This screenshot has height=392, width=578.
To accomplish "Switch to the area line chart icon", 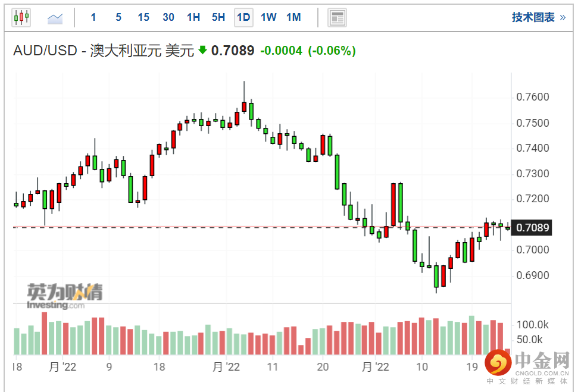I will tap(55, 17).
